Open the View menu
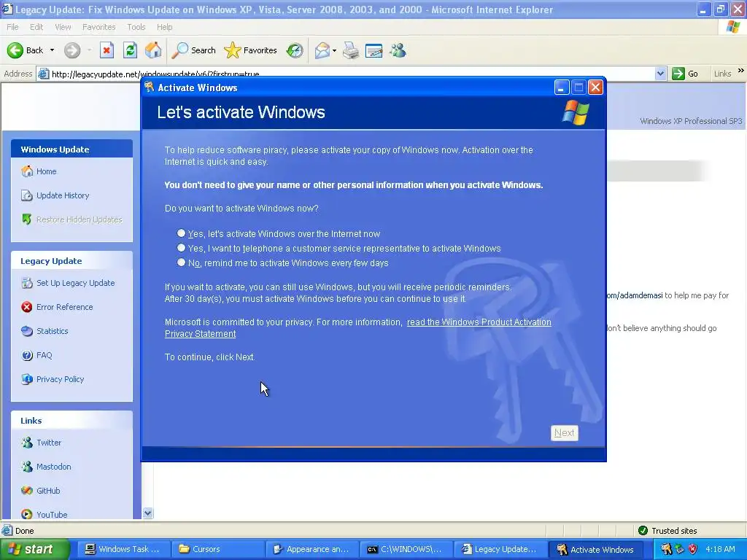This screenshot has width=747, height=560. click(x=63, y=27)
